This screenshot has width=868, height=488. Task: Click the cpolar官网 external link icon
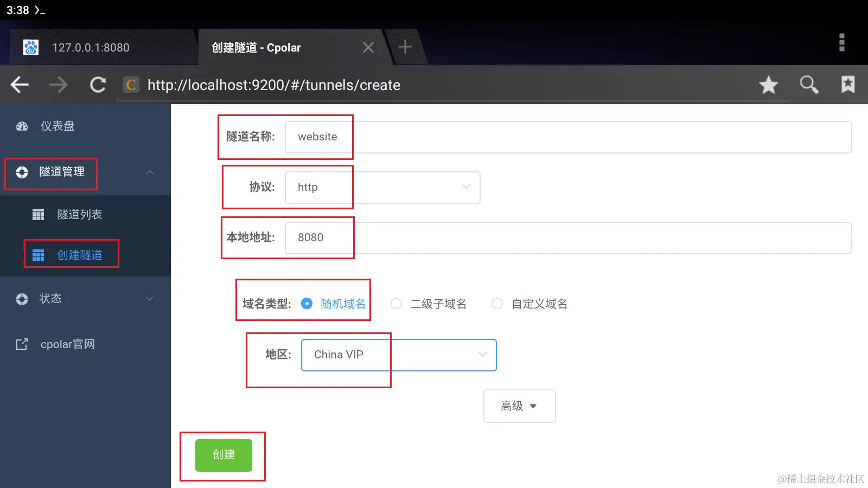pos(22,344)
